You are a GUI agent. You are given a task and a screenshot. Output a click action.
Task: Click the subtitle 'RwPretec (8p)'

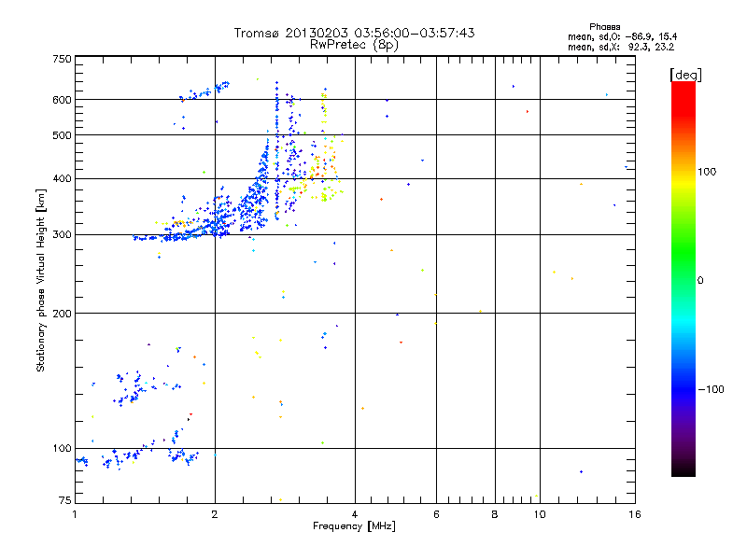(x=354, y=45)
